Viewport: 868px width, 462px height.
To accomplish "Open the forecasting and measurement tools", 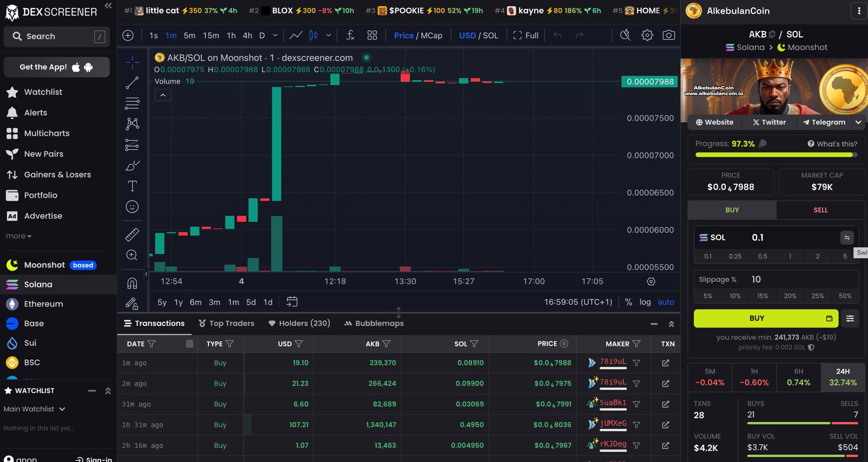I will 132,145.
